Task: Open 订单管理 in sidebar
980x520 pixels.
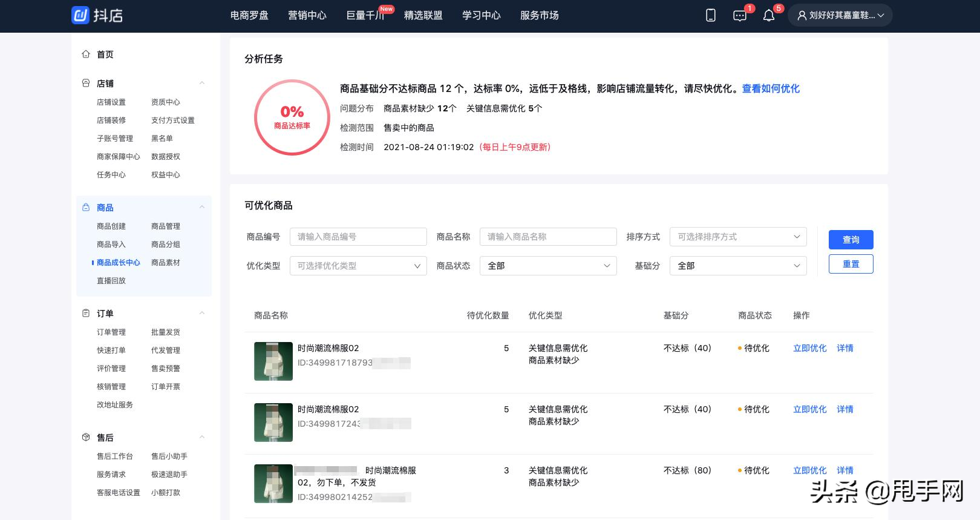Action: tap(111, 332)
